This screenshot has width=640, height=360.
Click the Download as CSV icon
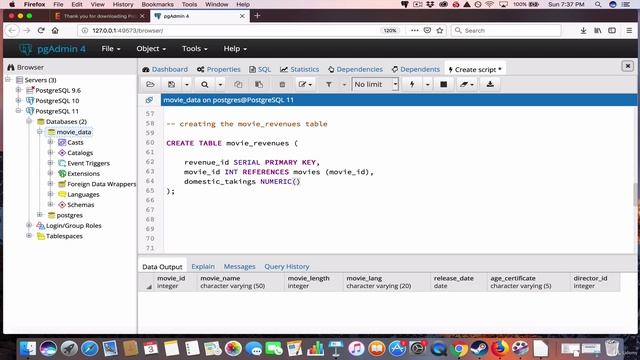coord(490,84)
